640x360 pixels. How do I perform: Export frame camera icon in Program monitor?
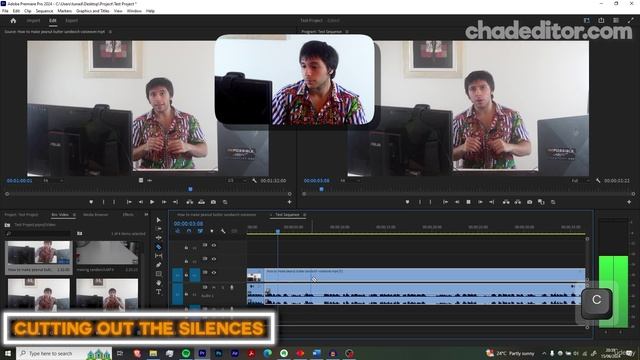click(529, 202)
